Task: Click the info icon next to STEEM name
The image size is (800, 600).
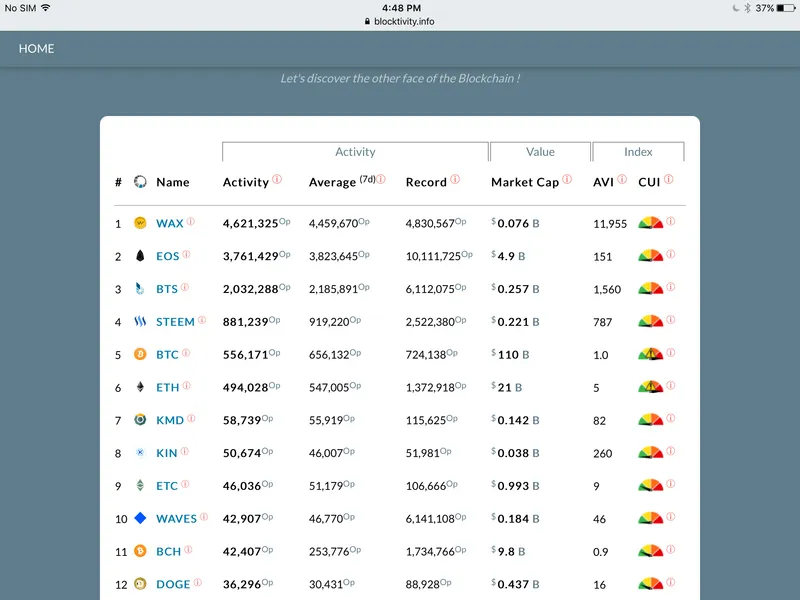Action: (202, 320)
